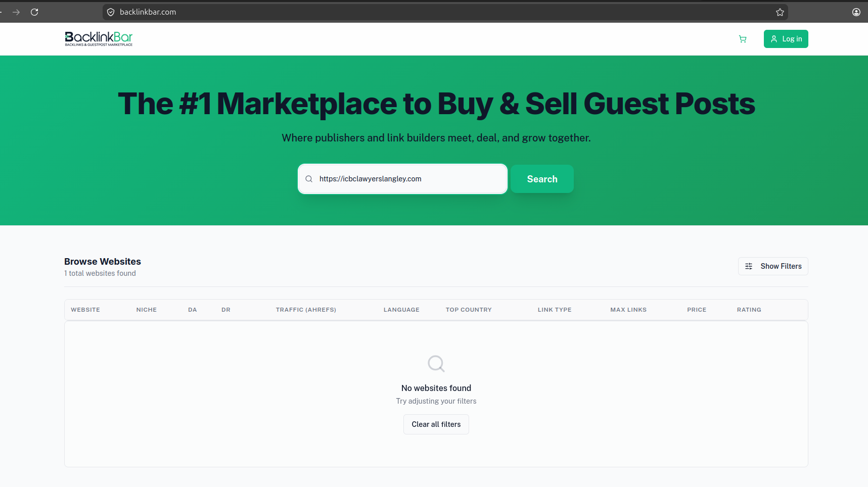View site security shield icon
The height and width of the screenshot is (487, 868).
click(111, 12)
